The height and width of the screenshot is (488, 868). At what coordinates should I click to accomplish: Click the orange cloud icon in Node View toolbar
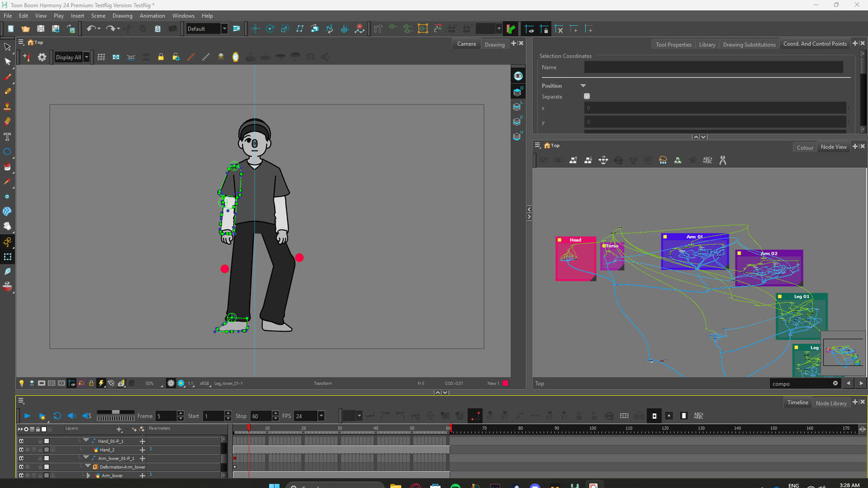(663, 160)
